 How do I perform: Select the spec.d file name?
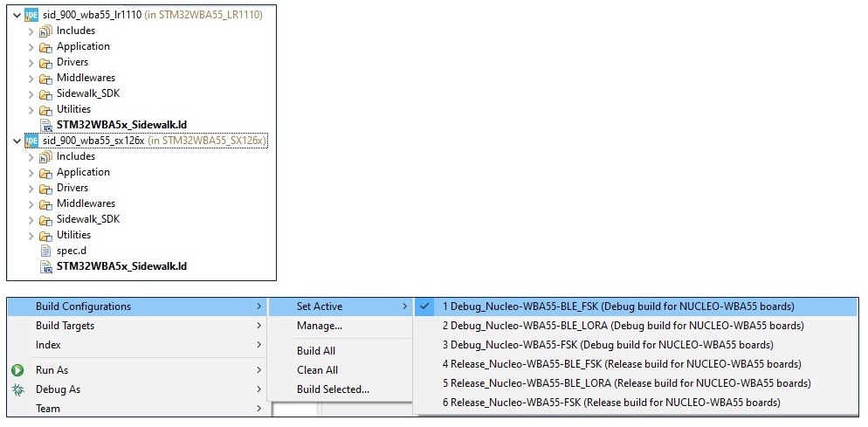pyautogui.click(x=72, y=251)
